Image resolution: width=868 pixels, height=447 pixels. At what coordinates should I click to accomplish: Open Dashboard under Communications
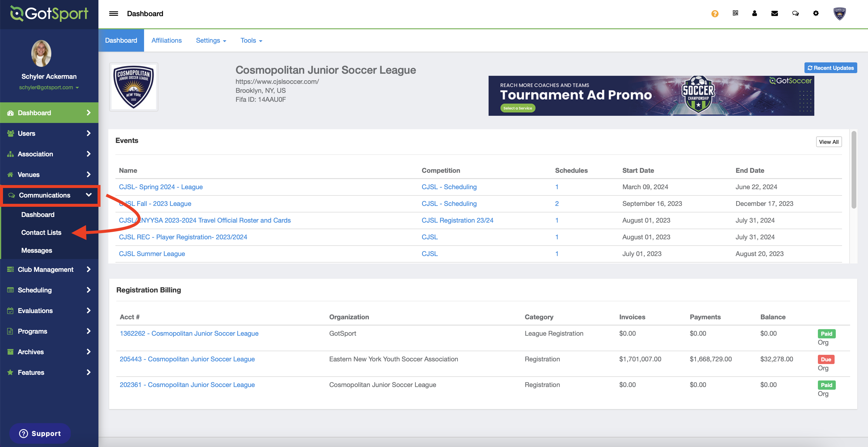tap(38, 214)
